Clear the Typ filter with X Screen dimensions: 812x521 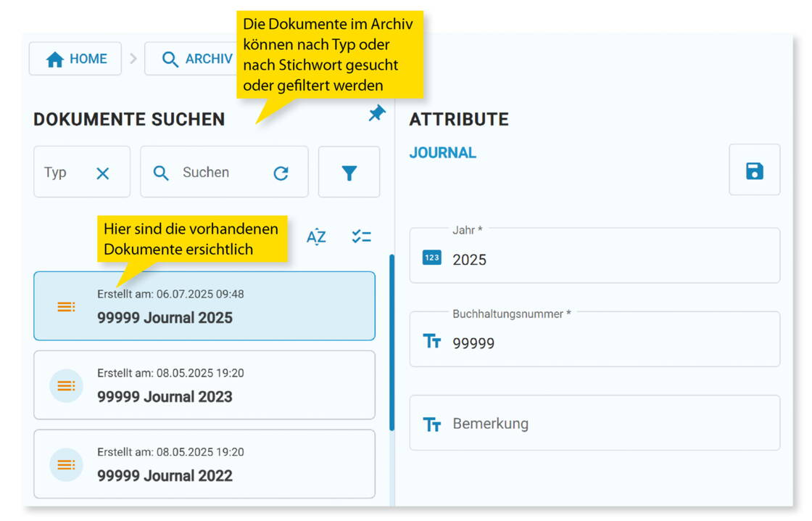pyautogui.click(x=103, y=173)
